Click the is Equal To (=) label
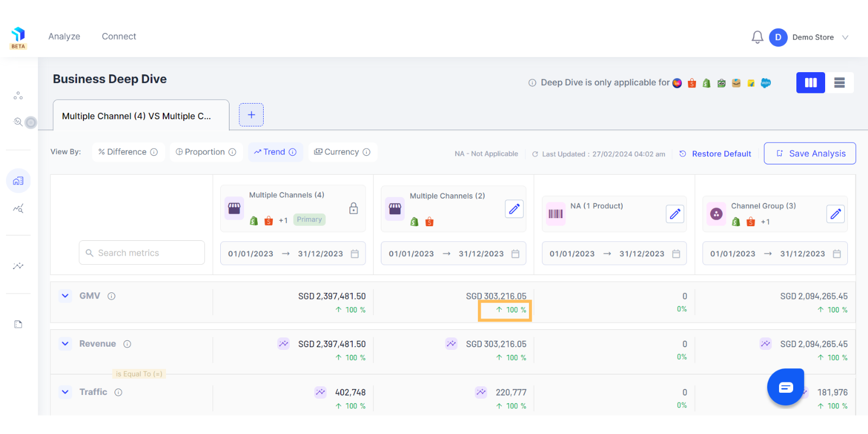Image resolution: width=868 pixels, height=434 pixels. click(x=139, y=374)
